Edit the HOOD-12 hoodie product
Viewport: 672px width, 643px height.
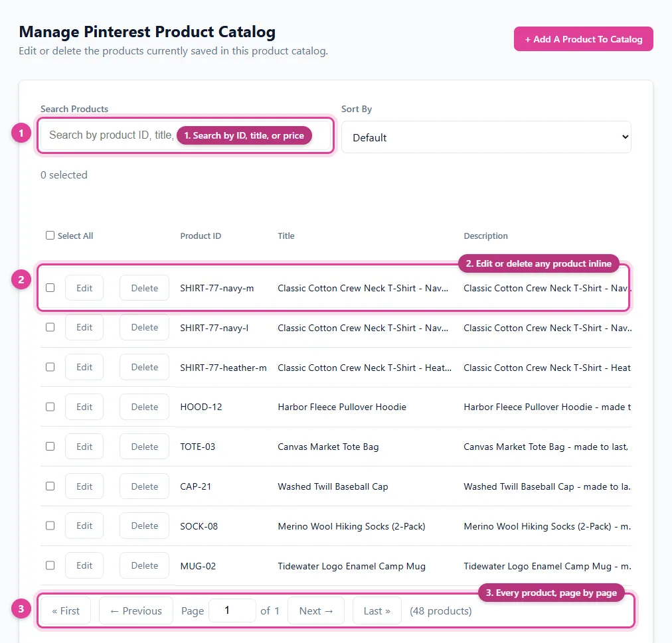pyautogui.click(x=84, y=407)
